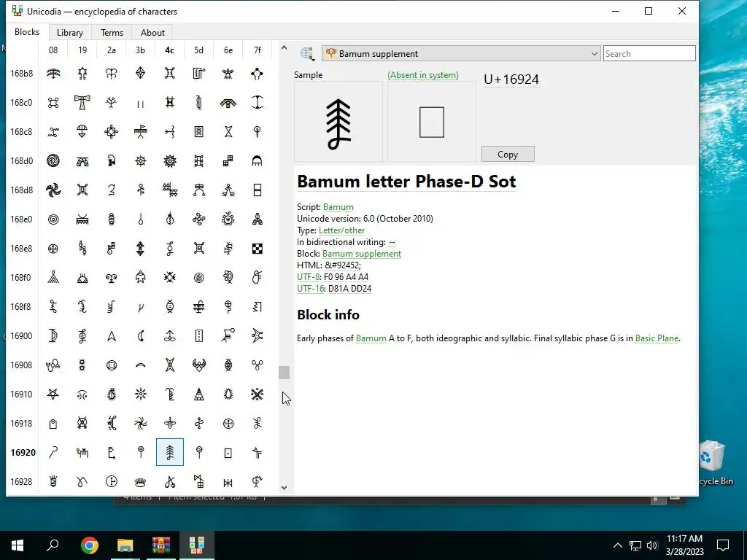Click the character grid scrollbar thumb
747x560 pixels.
point(284,373)
